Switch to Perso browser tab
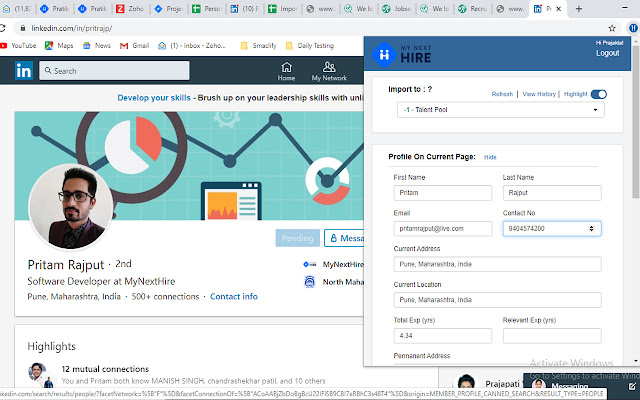Screen dimensions: 640x400 tap(207, 9)
